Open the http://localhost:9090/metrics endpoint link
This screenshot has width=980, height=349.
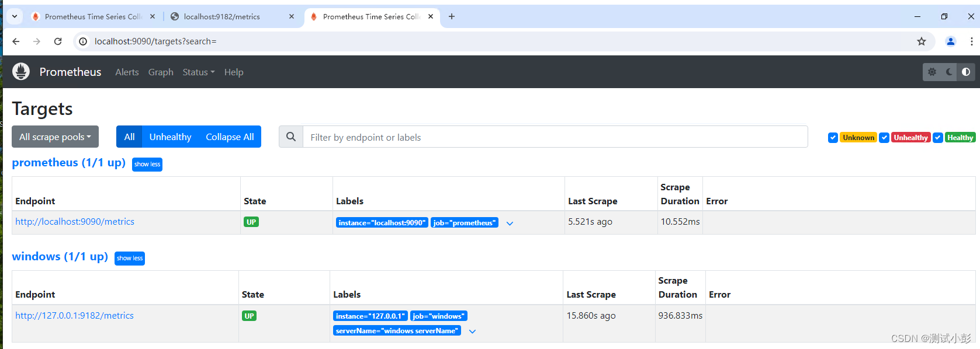[75, 222]
